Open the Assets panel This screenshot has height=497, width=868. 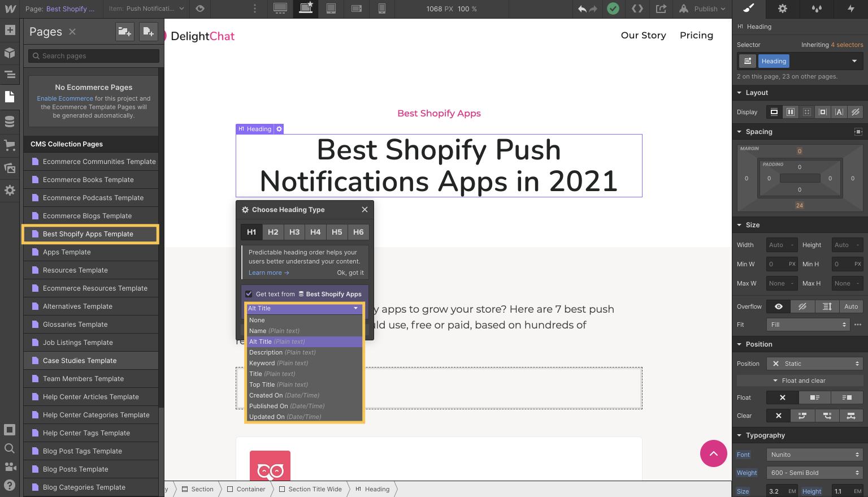coord(10,167)
